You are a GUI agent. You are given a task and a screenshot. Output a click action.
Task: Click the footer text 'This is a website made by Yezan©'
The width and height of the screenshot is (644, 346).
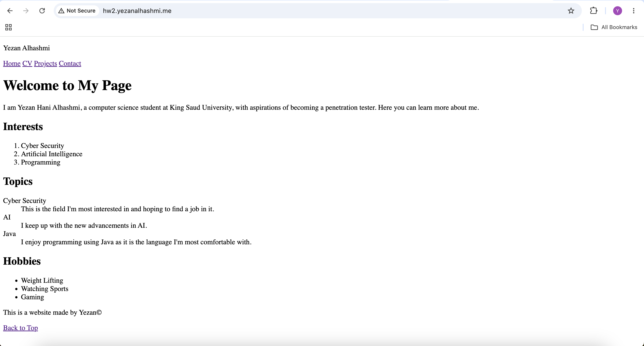53,312
